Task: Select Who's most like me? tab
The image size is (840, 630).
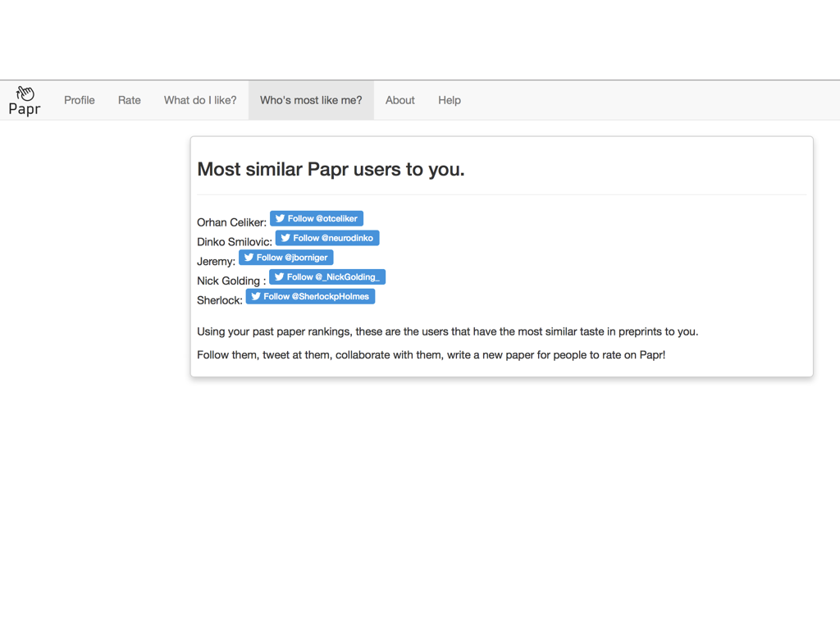Action: pyautogui.click(x=311, y=100)
